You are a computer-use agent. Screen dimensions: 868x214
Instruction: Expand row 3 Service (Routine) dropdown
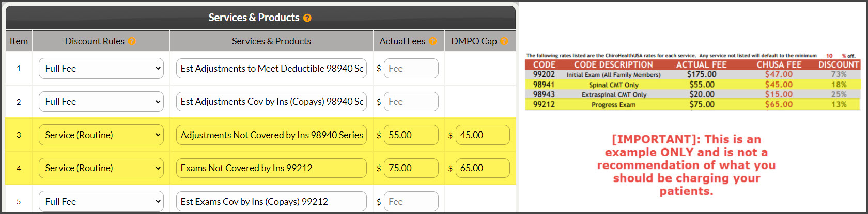(x=101, y=135)
